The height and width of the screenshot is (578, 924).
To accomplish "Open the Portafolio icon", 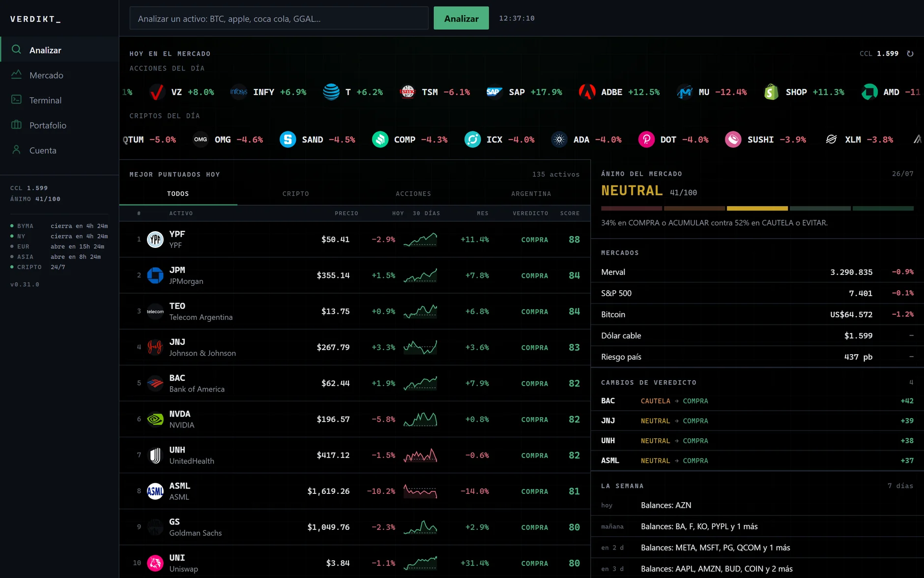I will click(16, 125).
